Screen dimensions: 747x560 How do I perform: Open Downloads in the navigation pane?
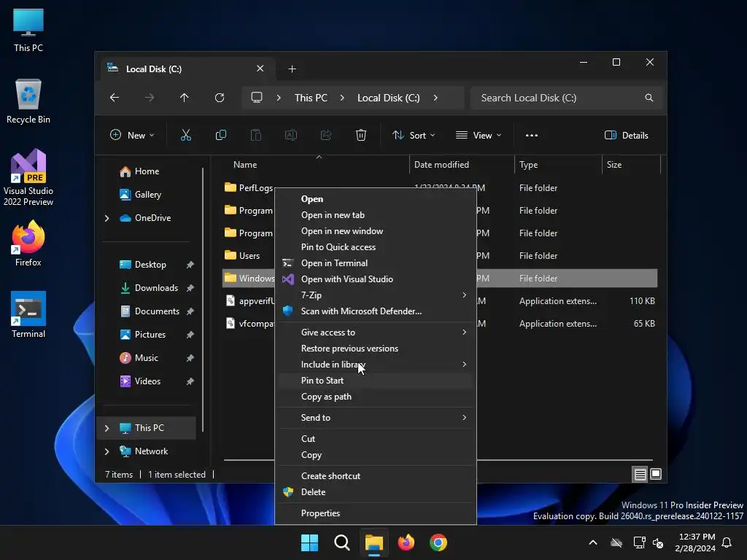(156, 288)
